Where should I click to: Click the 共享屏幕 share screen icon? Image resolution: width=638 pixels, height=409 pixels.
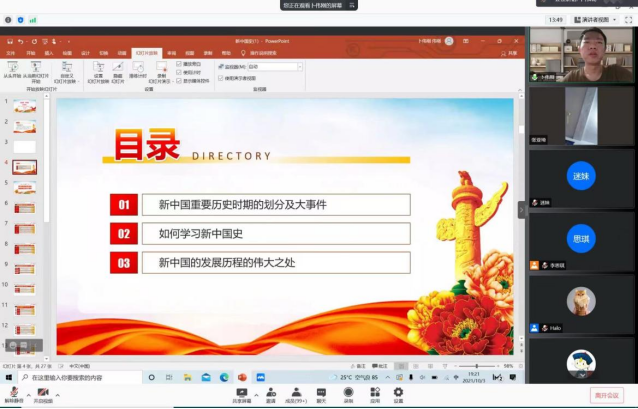(x=242, y=395)
